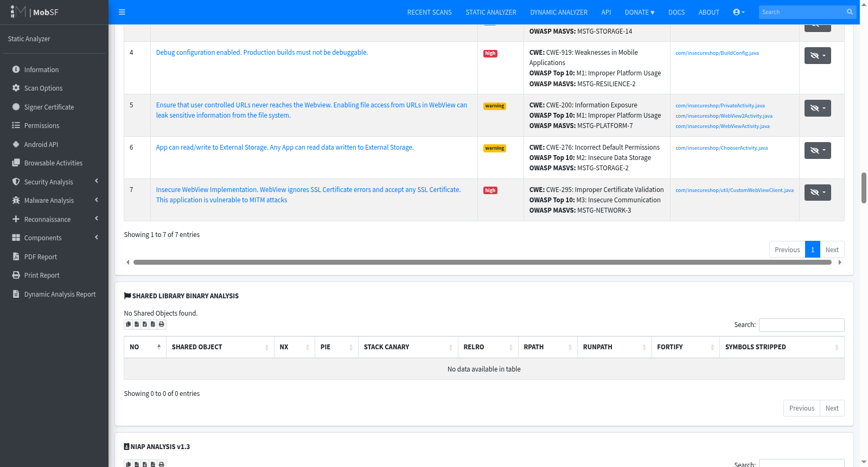Screen dimensions: 868x467
Task: Toggle visibility for Insecure WebView SSL finding
Action: tap(818, 192)
